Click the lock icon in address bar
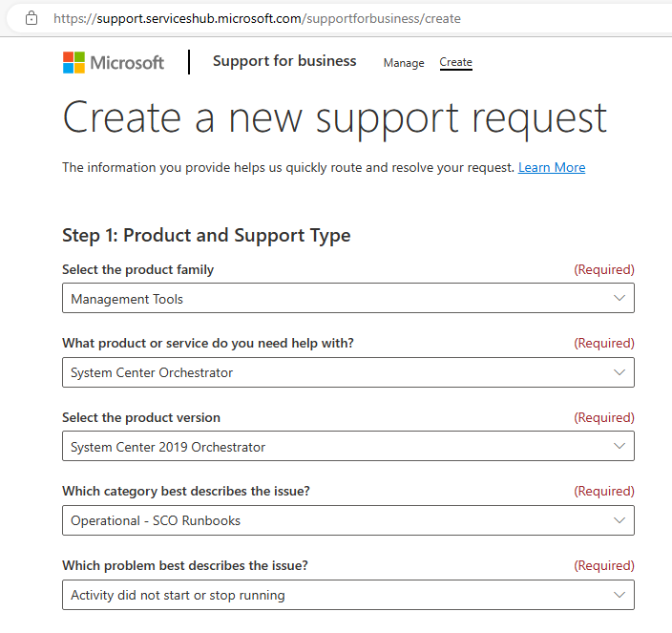The image size is (672, 633). (31, 18)
